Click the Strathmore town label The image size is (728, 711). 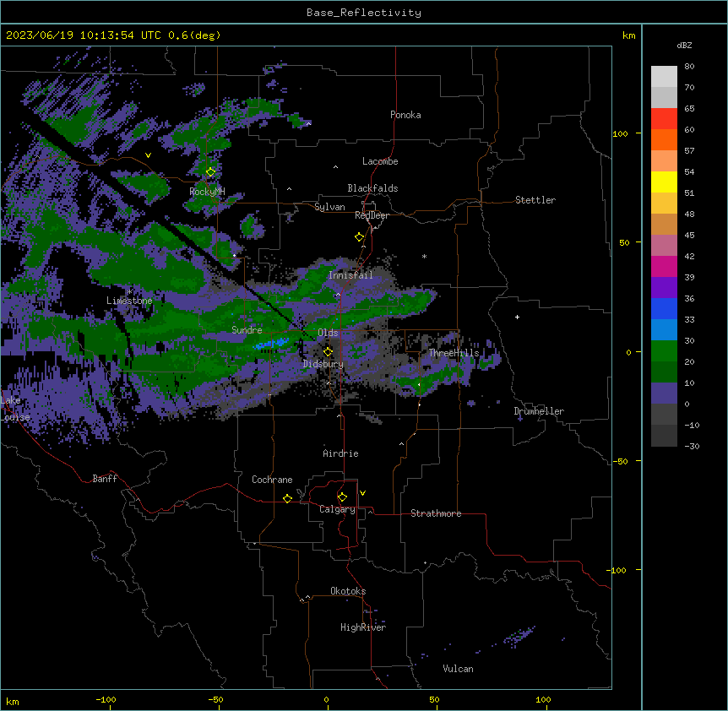(x=436, y=513)
